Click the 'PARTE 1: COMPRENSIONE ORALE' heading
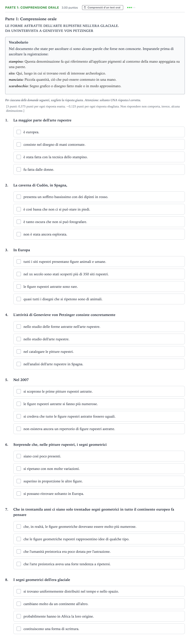The image size is (190, 644). pyautogui.click(x=32, y=8)
